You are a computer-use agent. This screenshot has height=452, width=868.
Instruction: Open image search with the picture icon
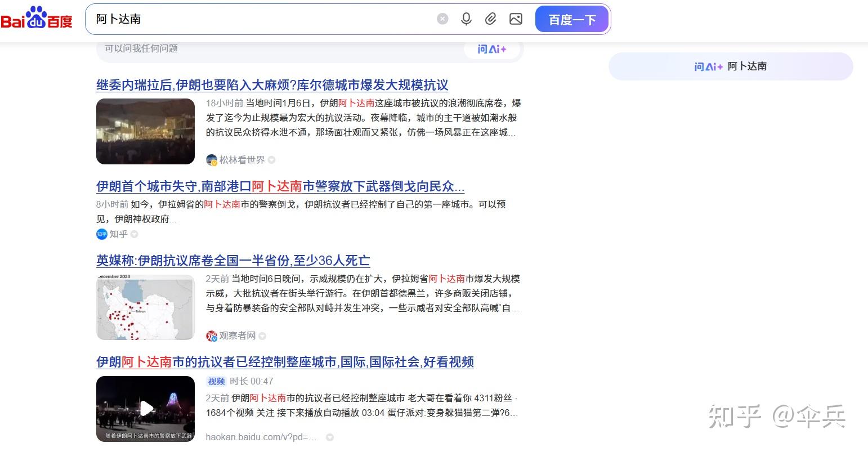pos(516,19)
